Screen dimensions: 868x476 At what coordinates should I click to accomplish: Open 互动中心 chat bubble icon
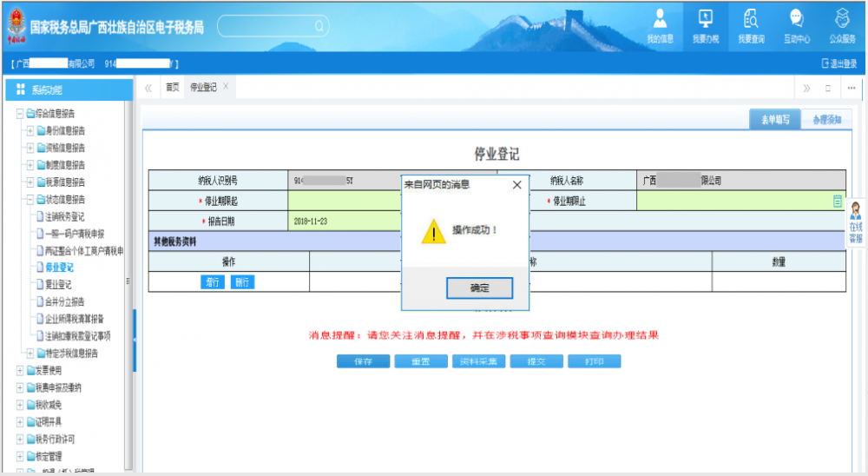[x=796, y=24]
